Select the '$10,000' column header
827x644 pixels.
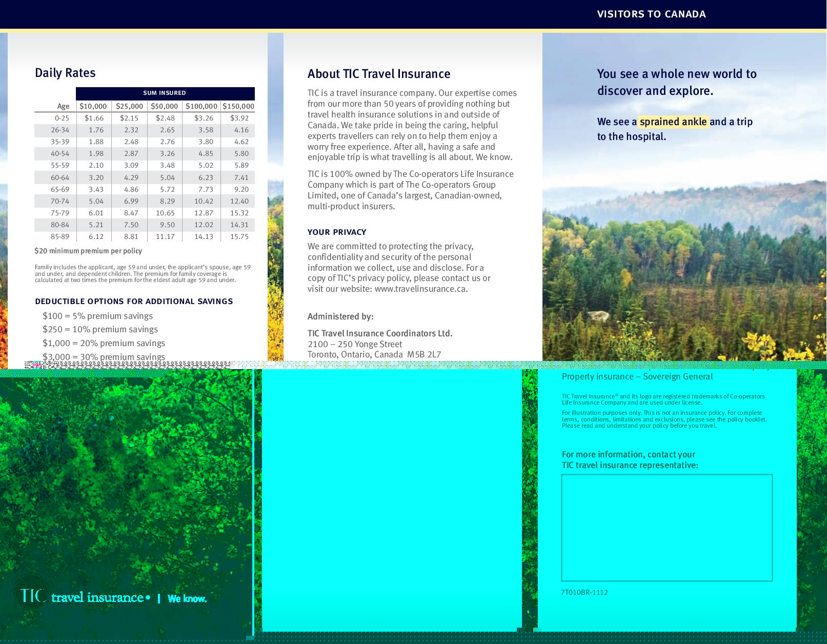[x=93, y=106]
